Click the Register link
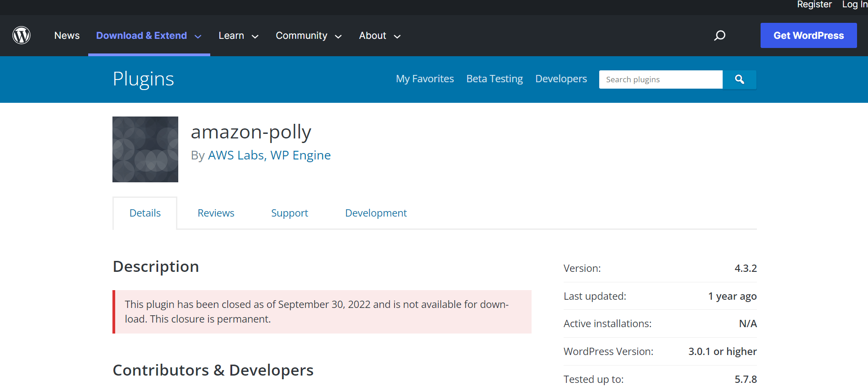Viewport: 868px width, 387px height. coord(814,5)
